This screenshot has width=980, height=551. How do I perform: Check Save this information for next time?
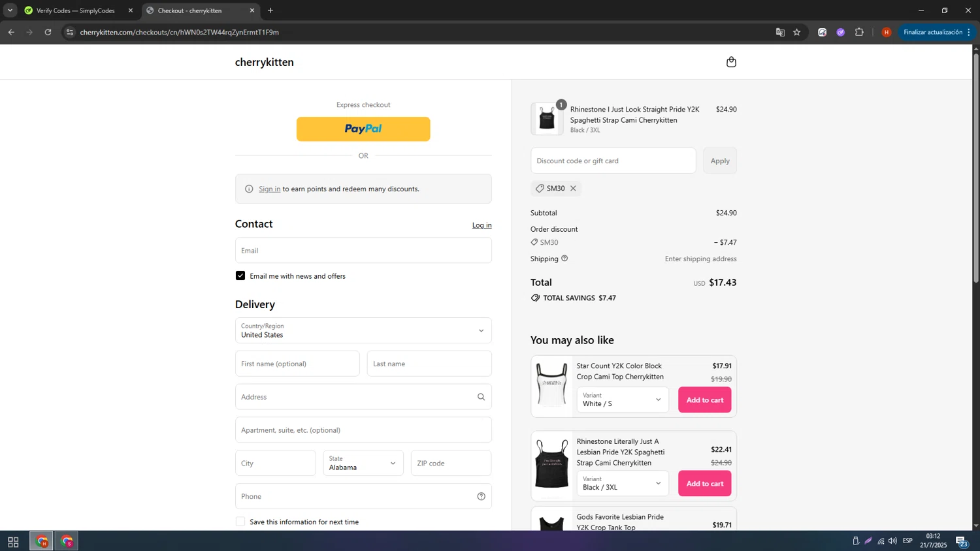pyautogui.click(x=240, y=522)
